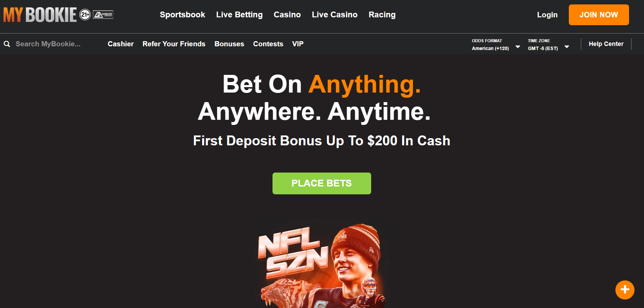This screenshot has height=308, width=644.
Task: Open the Casino section
Action: point(287,15)
